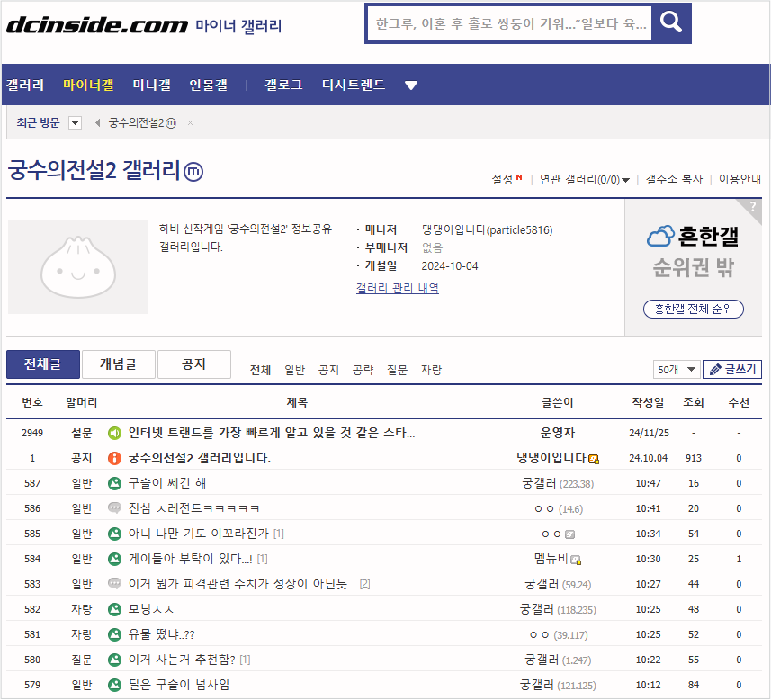The image size is (771, 700).
Task: Open the 갤러리 관리 내역 link
Action: coord(398,288)
